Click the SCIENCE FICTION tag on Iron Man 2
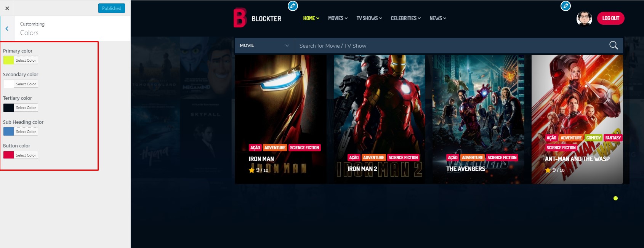This screenshot has height=248, width=644. pos(403,158)
